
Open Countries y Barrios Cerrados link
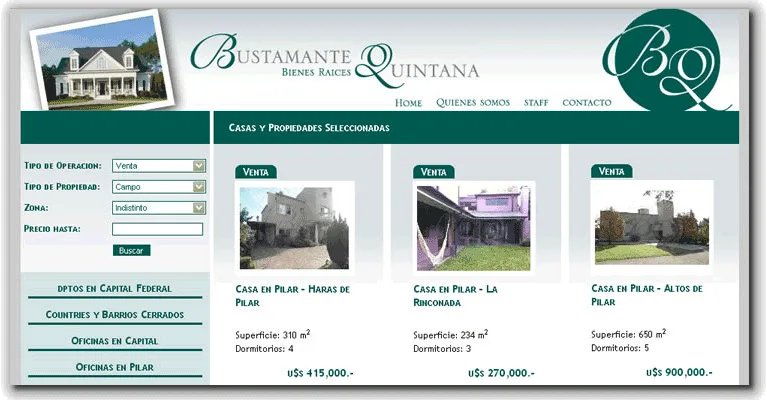point(115,314)
